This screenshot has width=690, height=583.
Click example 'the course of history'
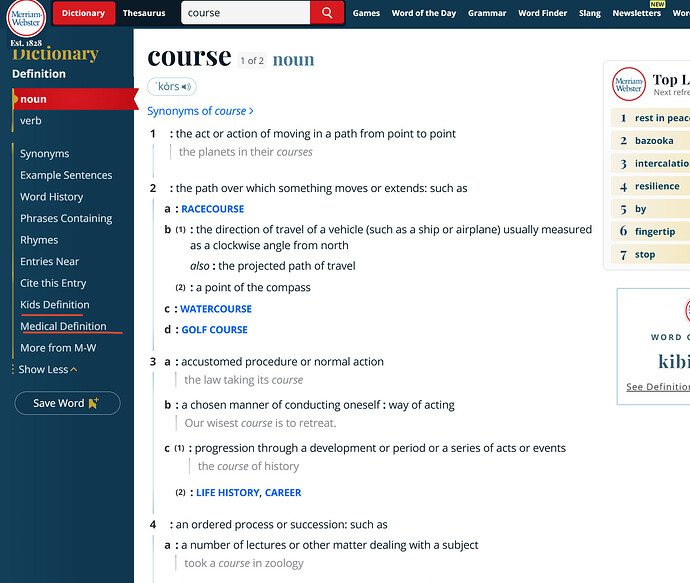[248, 466]
